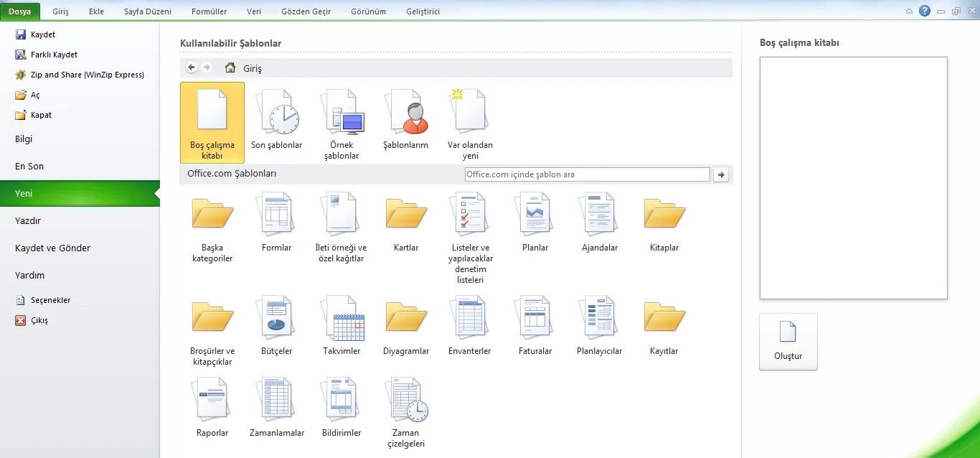Viewport: 980px width, 458px height.
Task: Click the template search go arrow button
Action: coord(721,174)
